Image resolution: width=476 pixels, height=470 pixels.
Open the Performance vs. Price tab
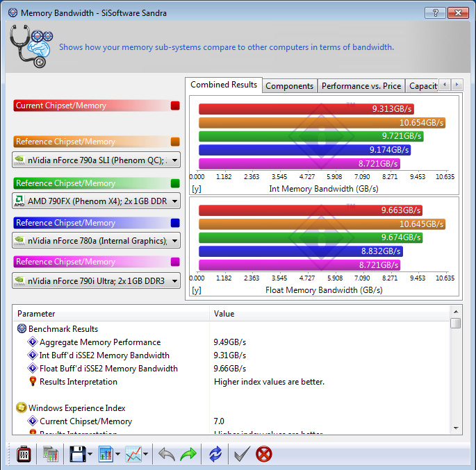tap(361, 86)
